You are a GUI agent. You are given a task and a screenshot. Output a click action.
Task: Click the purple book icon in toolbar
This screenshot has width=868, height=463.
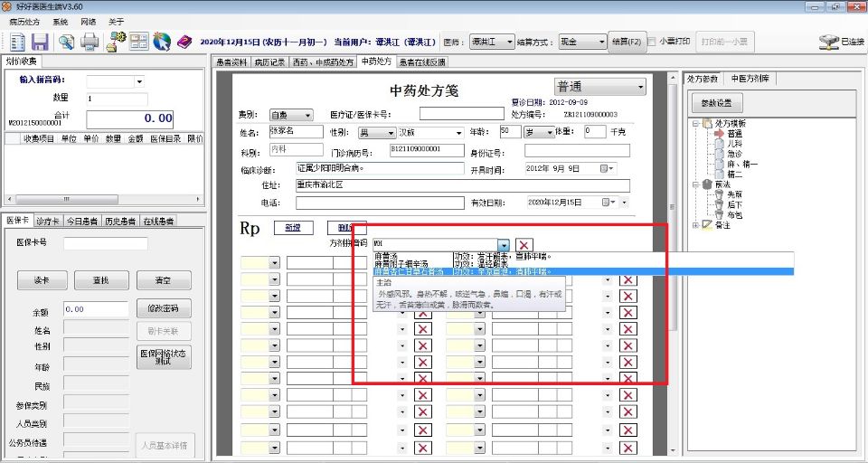184,42
